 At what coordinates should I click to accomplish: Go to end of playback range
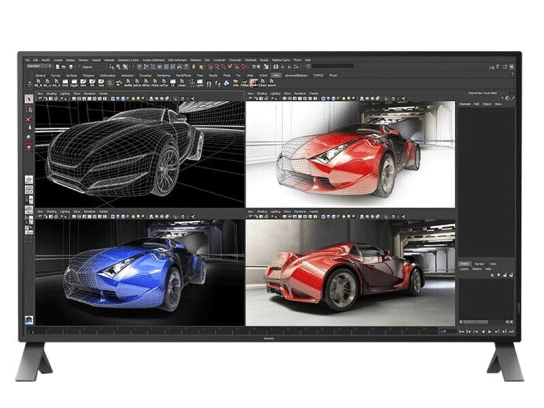click(511, 332)
